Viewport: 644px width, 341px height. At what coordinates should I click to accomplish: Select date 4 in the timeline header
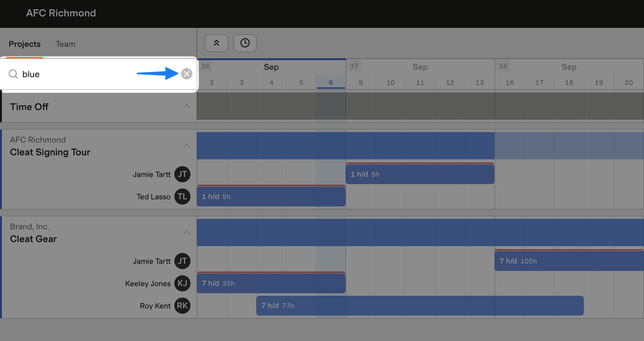tap(271, 82)
